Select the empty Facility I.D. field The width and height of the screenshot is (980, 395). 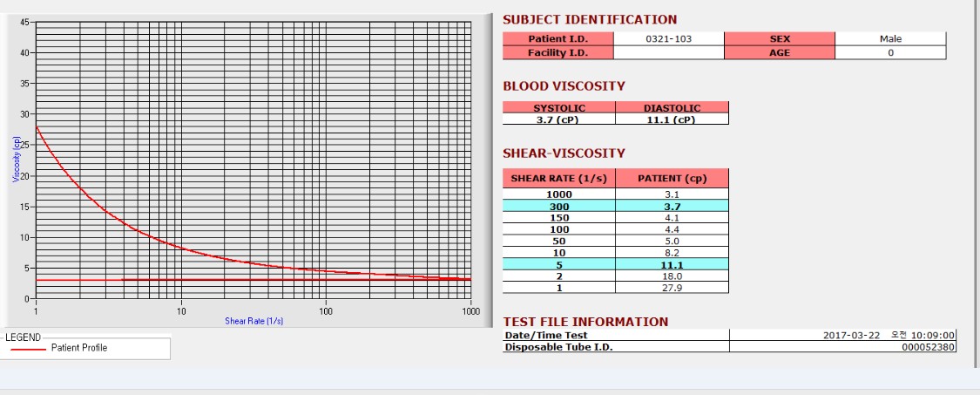pos(669,52)
